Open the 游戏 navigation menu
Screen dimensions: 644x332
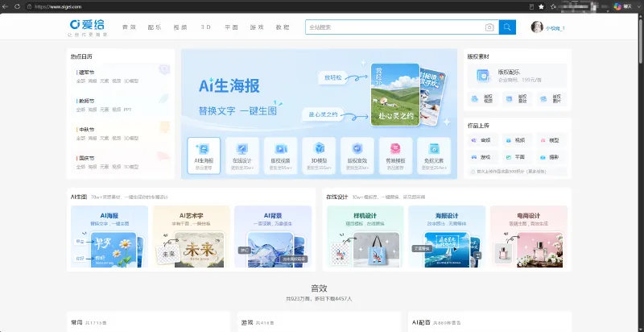pyautogui.click(x=257, y=27)
